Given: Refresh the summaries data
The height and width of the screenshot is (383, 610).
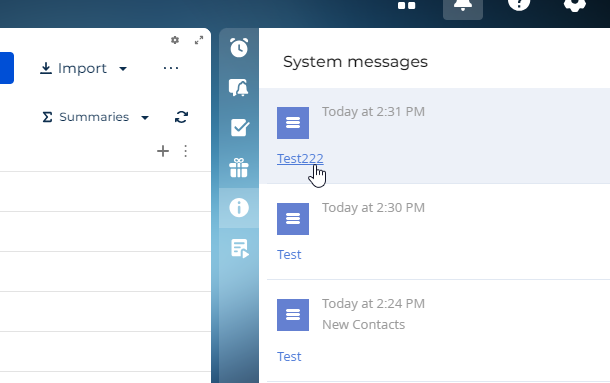Looking at the screenshot, I should [x=181, y=117].
